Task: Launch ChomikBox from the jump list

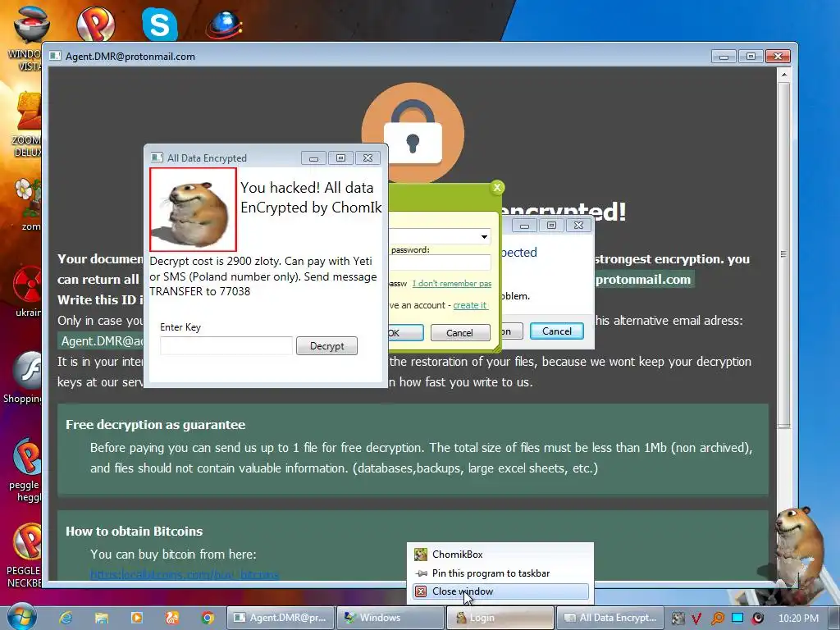Action: pos(500,555)
